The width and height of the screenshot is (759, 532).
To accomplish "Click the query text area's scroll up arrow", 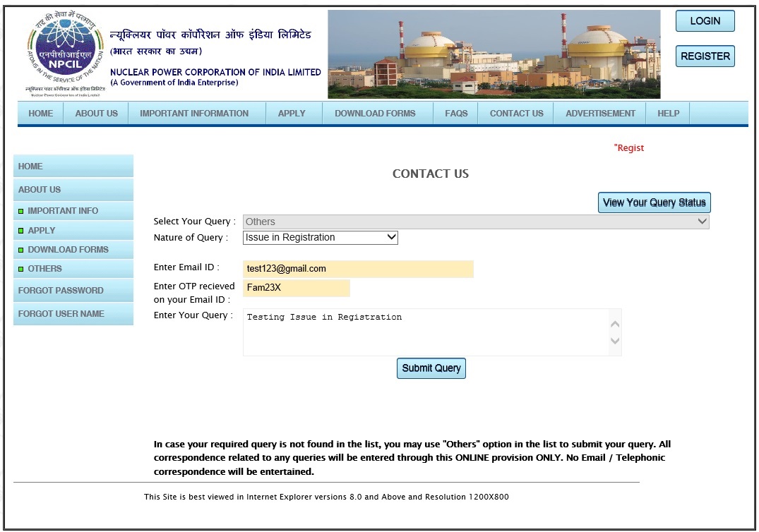I will (615, 324).
